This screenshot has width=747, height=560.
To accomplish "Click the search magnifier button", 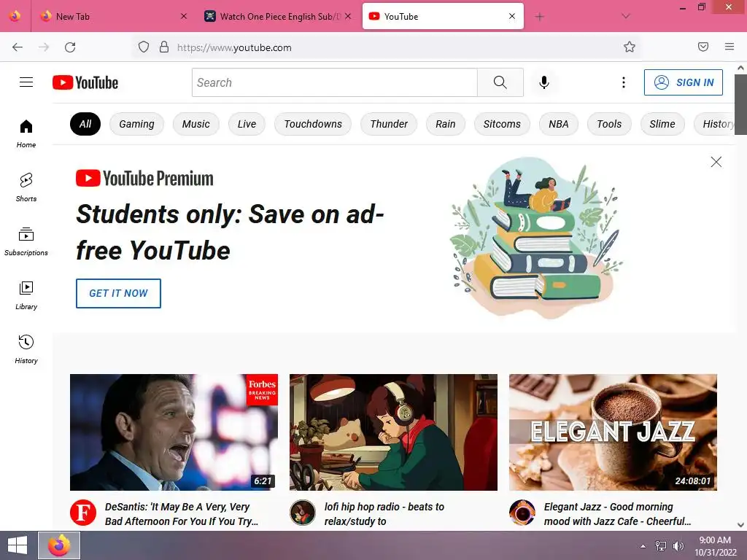I will tap(500, 82).
